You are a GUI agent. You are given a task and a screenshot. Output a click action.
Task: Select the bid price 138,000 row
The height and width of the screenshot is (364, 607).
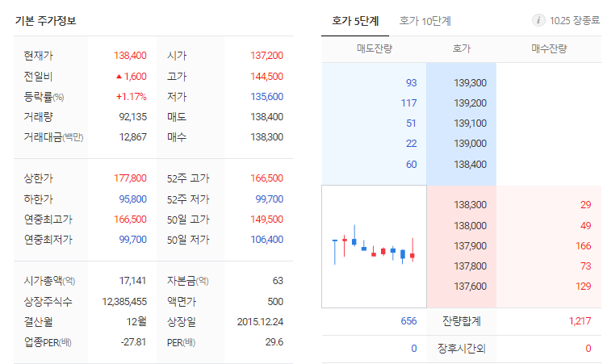pyautogui.click(x=470, y=226)
